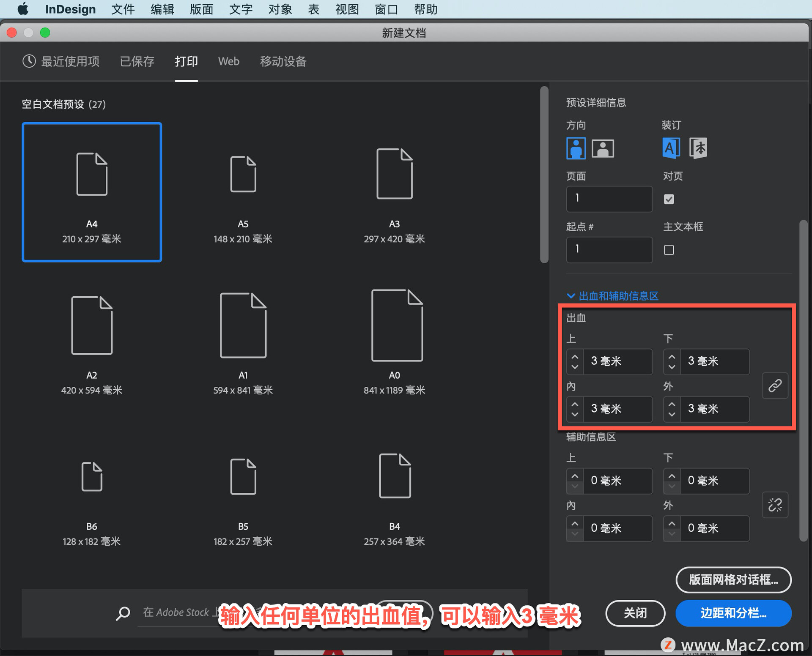Click the bleed 内 value field
This screenshot has height=656, width=812.
pos(618,409)
